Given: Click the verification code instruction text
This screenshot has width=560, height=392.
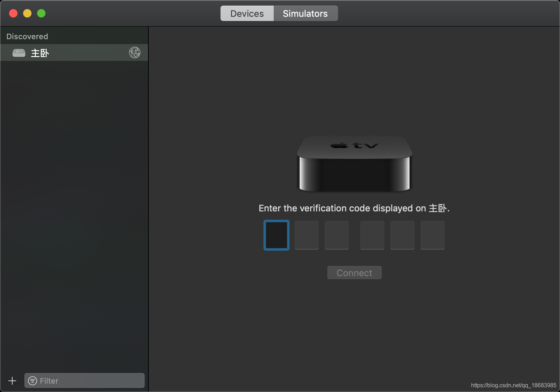Looking at the screenshot, I should pyautogui.click(x=354, y=208).
